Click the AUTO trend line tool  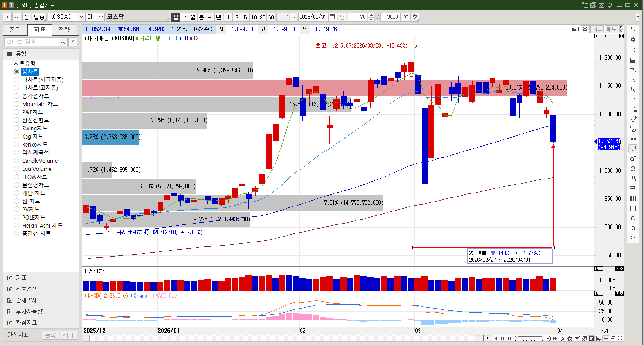click(x=633, y=109)
